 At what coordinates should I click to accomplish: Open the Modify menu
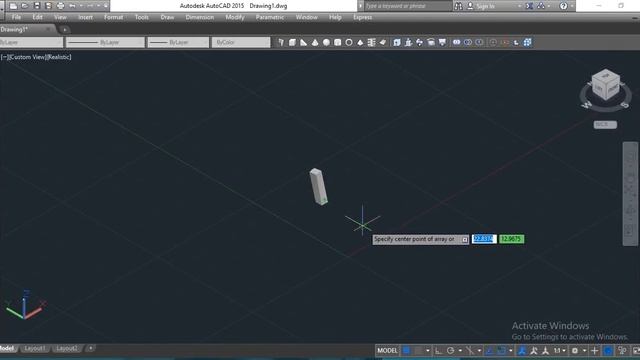(235, 17)
